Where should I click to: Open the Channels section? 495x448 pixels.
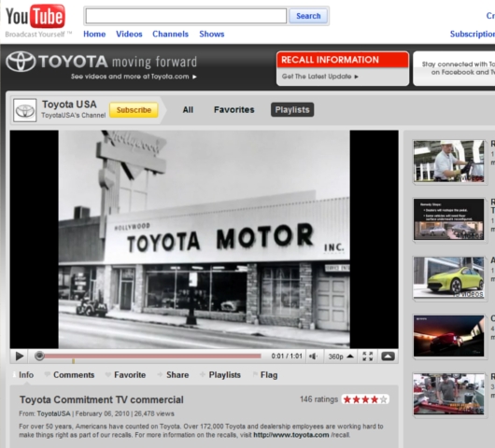click(171, 35)
